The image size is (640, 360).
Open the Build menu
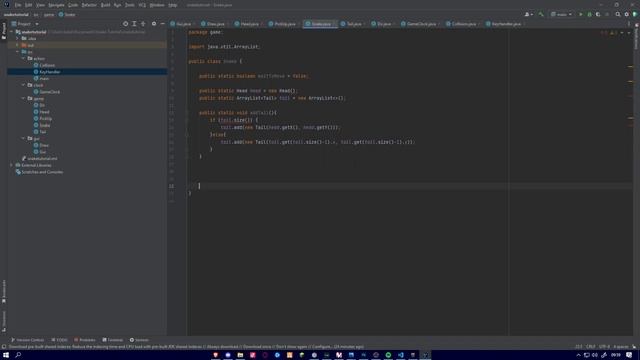(105, 5)
